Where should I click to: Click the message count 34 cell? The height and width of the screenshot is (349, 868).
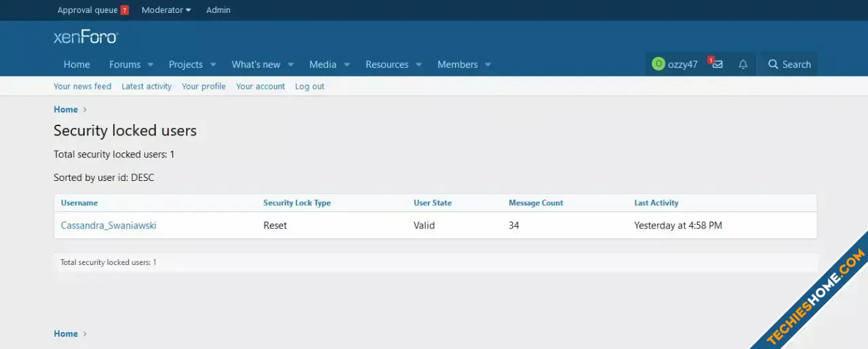point(514,225)
